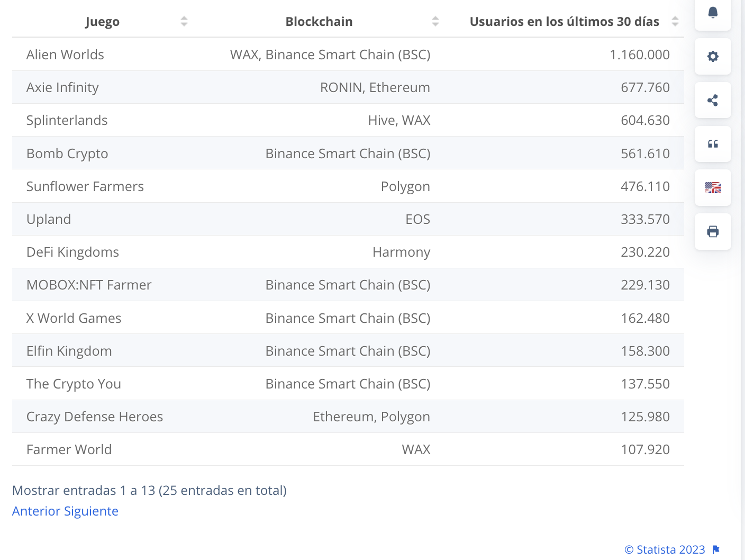Click the Splinterlands game name
This screenshot has width=745, height=560.
tap(67, 121)
